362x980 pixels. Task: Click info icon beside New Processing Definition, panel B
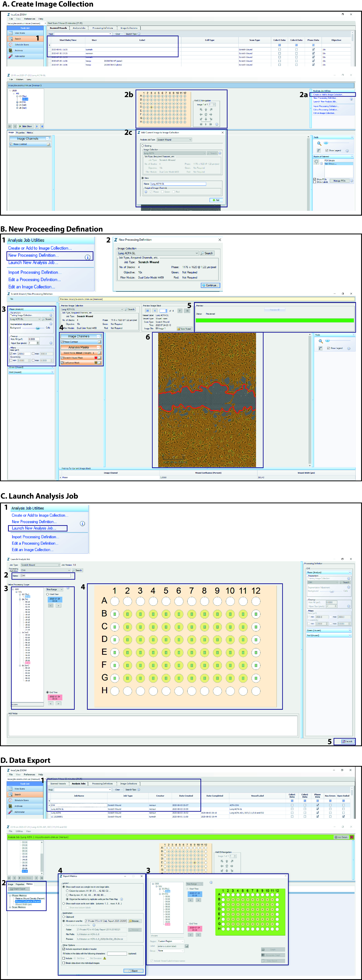(87, 258)
